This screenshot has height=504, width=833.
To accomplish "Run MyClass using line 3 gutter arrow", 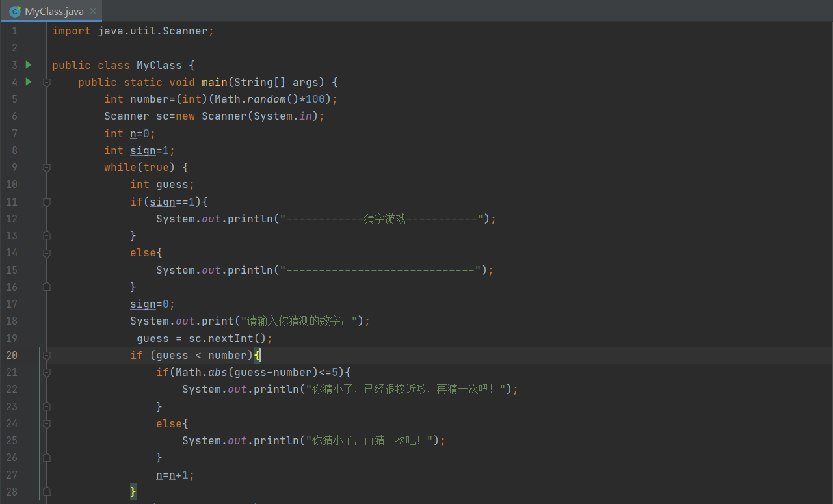I will pyautogui.click(x=28, y=65).
